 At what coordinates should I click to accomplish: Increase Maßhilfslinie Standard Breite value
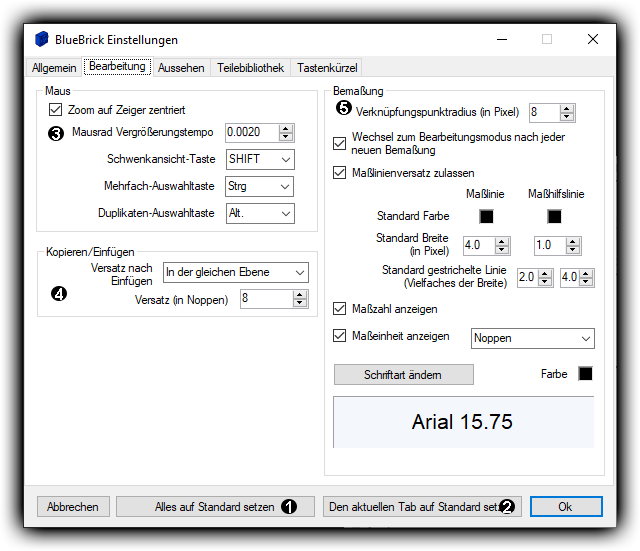(573, 241)
